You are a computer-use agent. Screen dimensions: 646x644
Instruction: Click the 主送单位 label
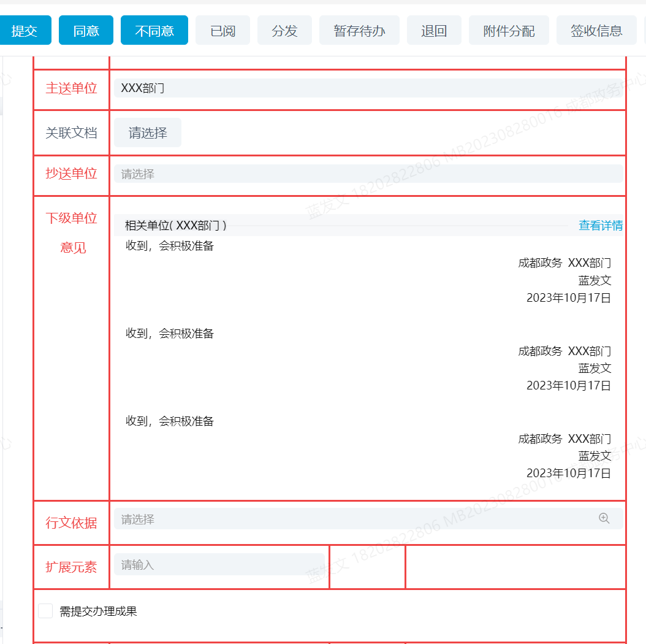(71, 88)
